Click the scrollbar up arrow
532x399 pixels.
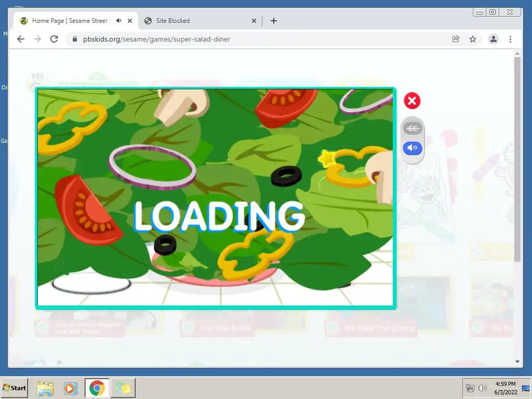coord(517,54)
